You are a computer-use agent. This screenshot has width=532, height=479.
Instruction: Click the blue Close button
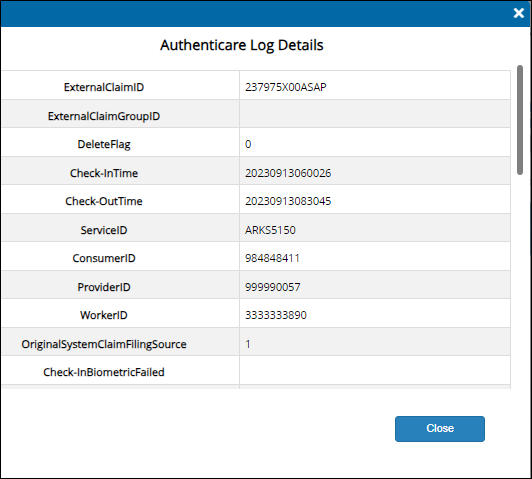tap(440, 428)
